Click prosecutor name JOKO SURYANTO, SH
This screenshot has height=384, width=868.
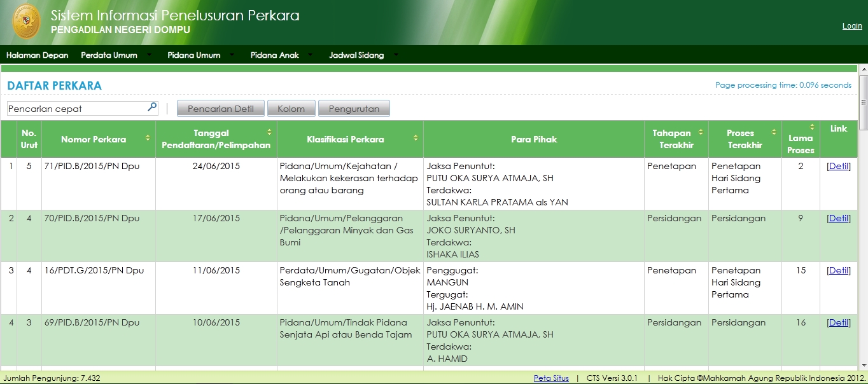point(471,230)
